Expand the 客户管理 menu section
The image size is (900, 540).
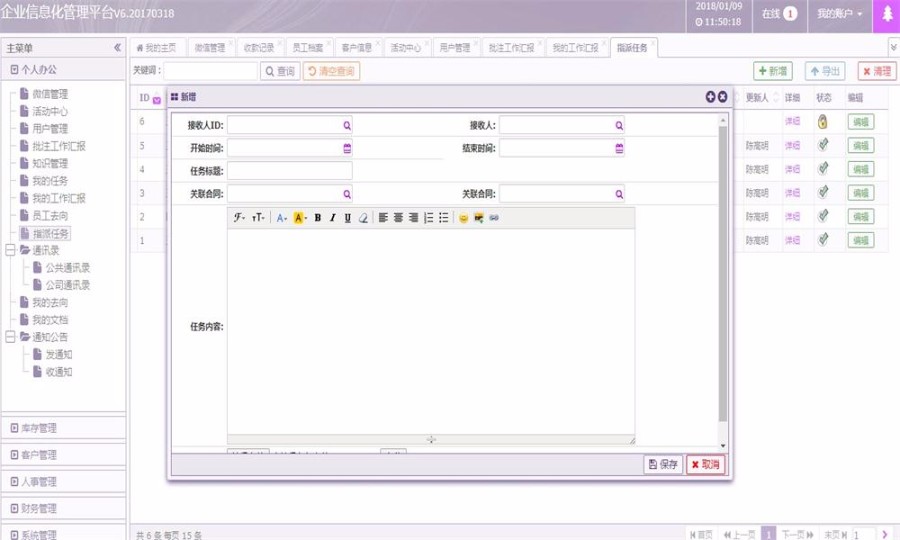(64, 455)
